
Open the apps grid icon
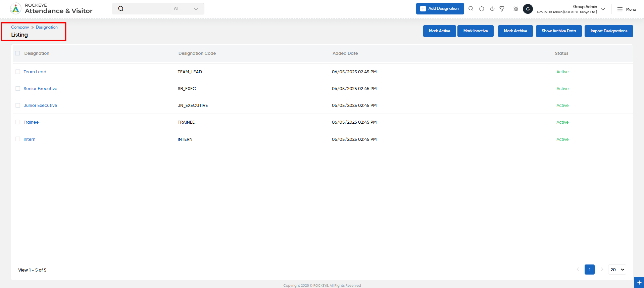(x=516, y=9)
